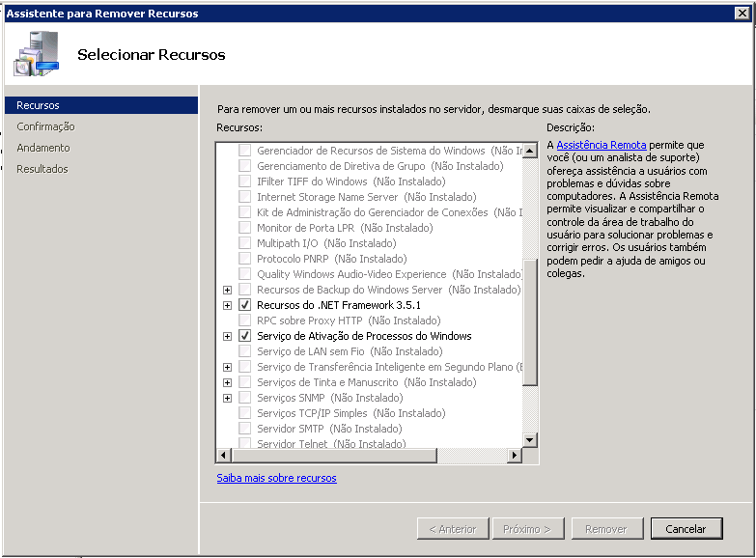Select the Resultados step in the sidebar

[x=42, y=169]
